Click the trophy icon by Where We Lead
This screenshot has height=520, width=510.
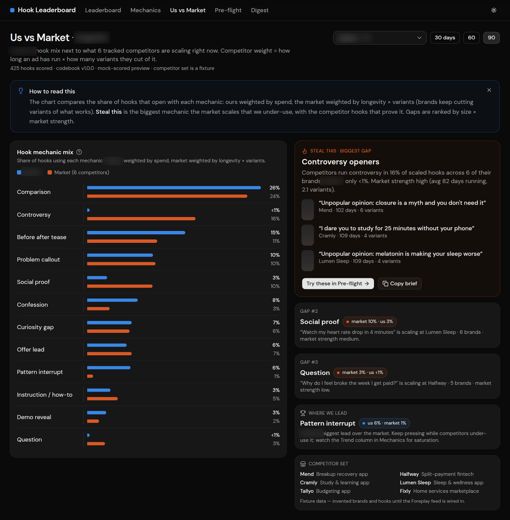[x=303, y=413]
